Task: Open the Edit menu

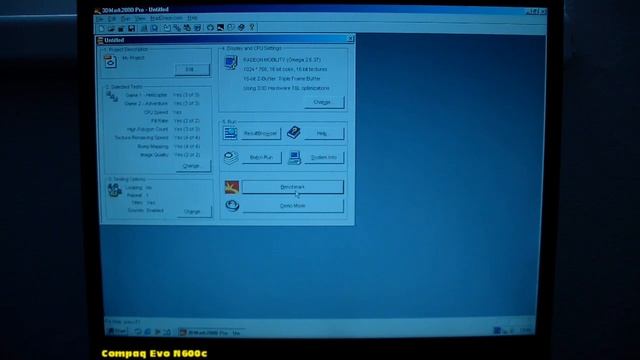Action: (x=112, y=19)
